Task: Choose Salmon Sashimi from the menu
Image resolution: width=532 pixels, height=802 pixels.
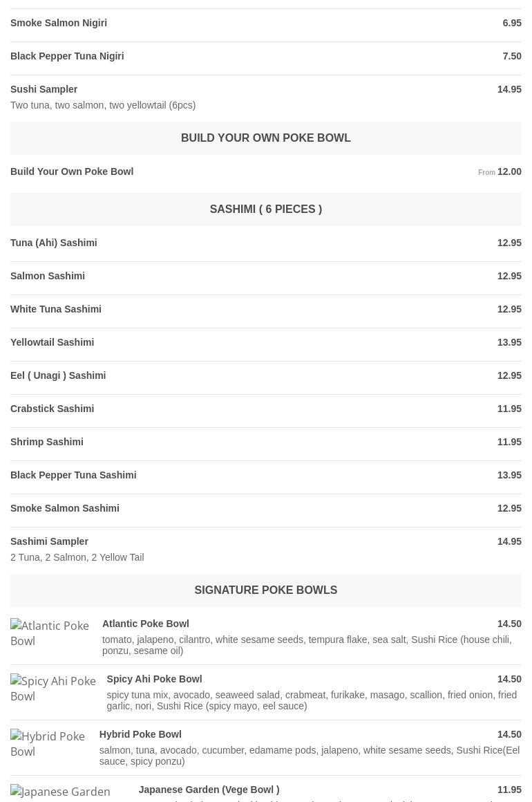Action: (x=266, y=276)
